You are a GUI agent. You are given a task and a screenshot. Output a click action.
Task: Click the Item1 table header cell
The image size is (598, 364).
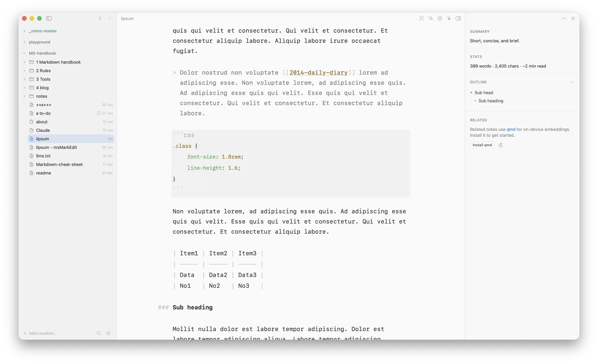(189, 253)
